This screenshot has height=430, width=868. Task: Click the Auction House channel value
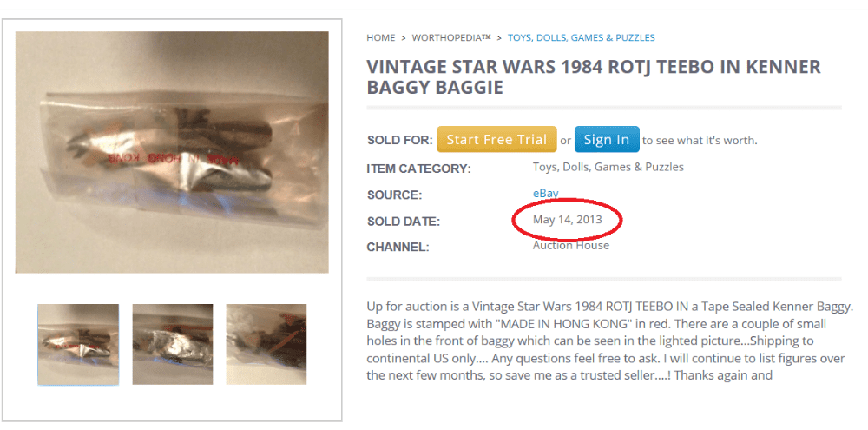pos(570,246)
